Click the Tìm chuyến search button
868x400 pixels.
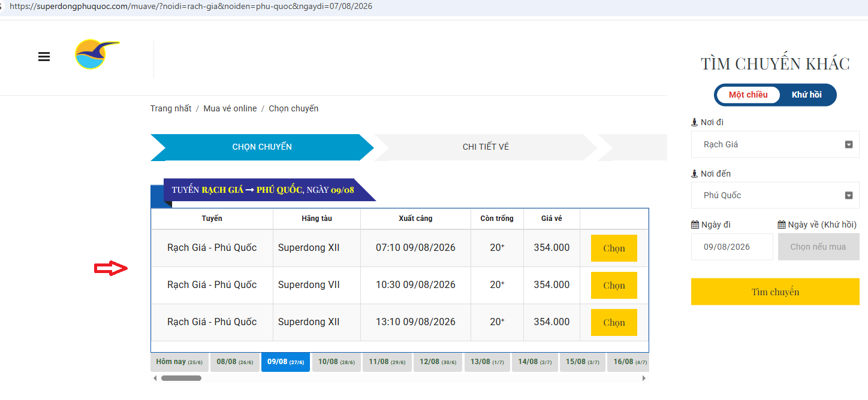point(775,292)
